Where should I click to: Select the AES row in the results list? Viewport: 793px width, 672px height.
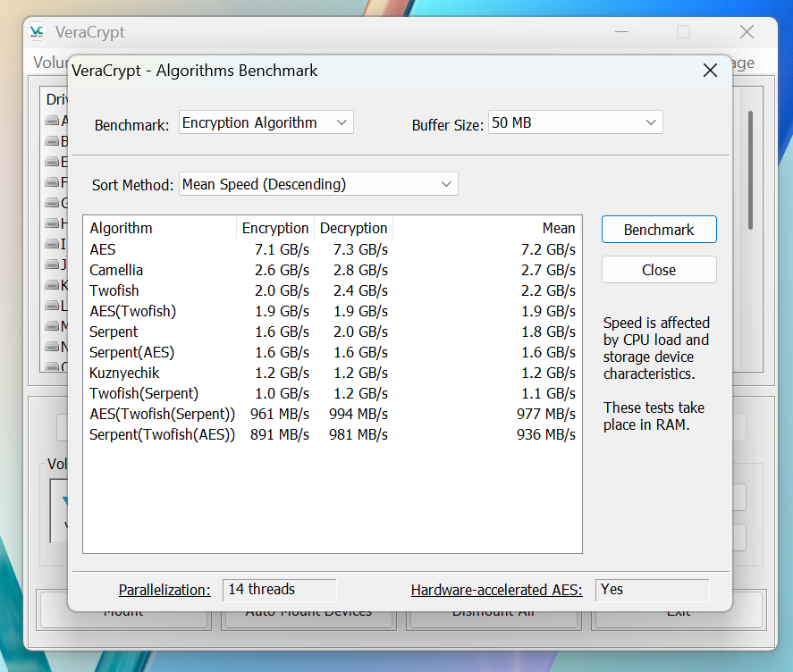pos(268,249)
